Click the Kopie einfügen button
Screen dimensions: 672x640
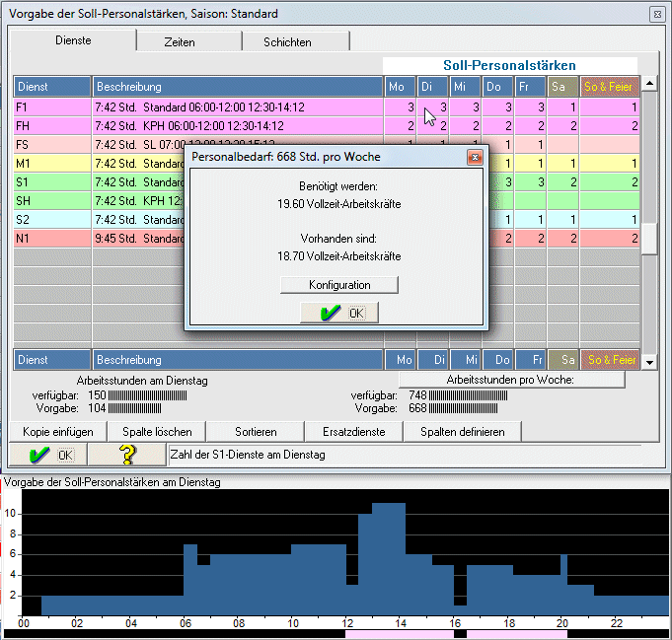click(58, 432)
